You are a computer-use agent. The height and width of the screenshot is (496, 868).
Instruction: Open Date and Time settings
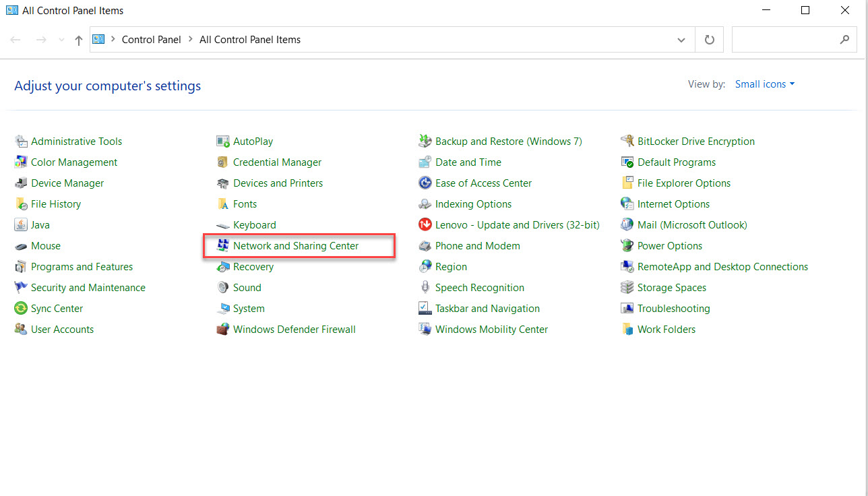pos(468,162)
